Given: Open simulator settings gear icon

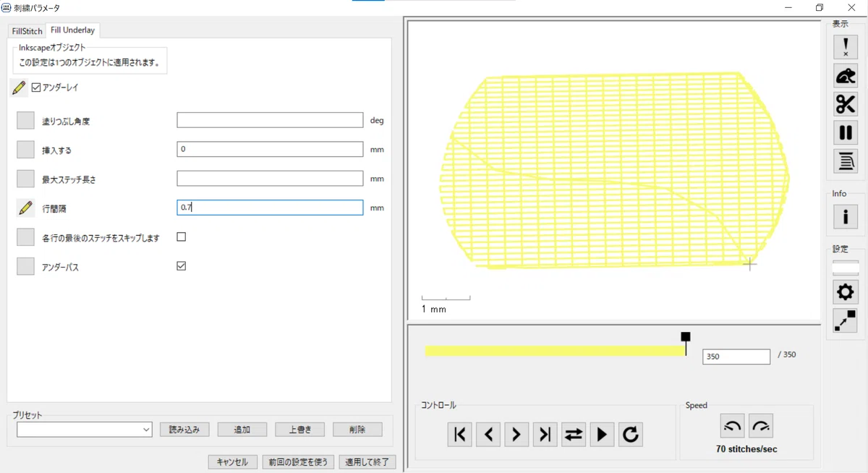Looking at the screenshot, I should [846, 292].
